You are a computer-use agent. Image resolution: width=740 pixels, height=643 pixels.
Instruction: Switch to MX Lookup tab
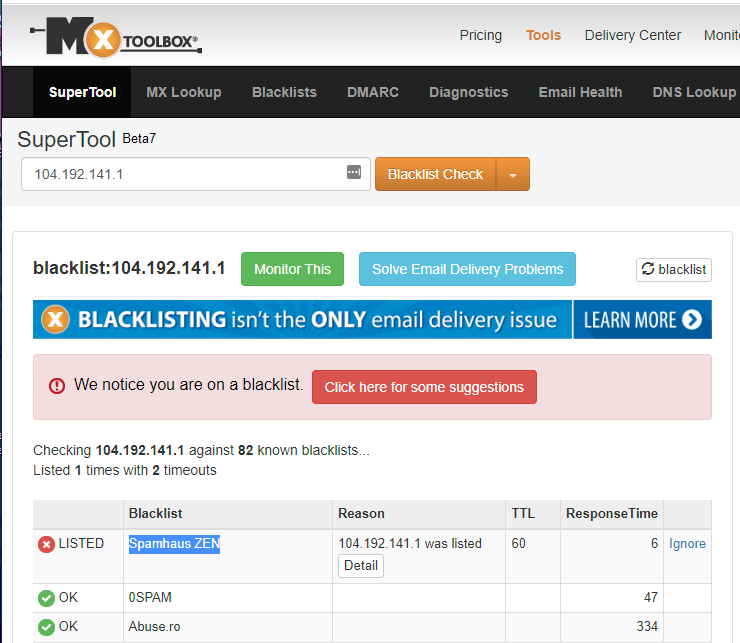(184, 92)
